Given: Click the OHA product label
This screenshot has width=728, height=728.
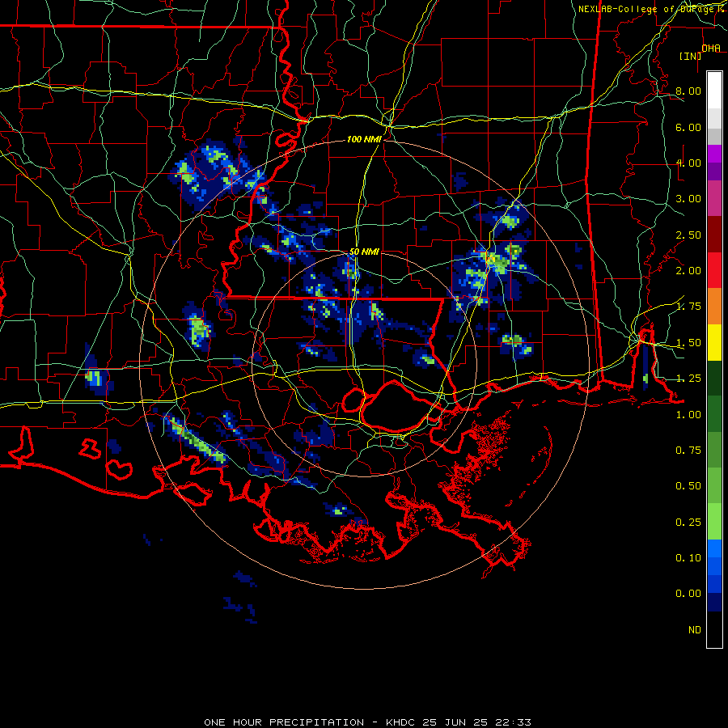Looking at the screenshot, I should pyautogui.click(x=711, y=49).
